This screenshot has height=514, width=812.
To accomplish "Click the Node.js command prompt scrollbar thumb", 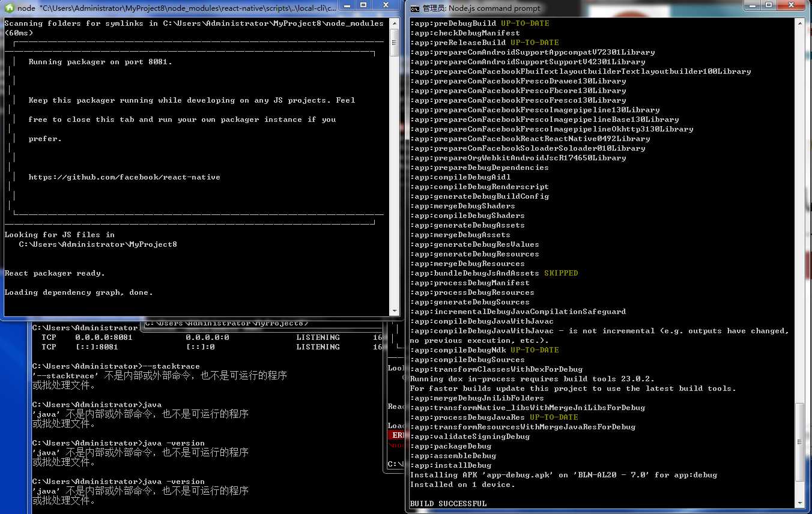I will 800,441.
